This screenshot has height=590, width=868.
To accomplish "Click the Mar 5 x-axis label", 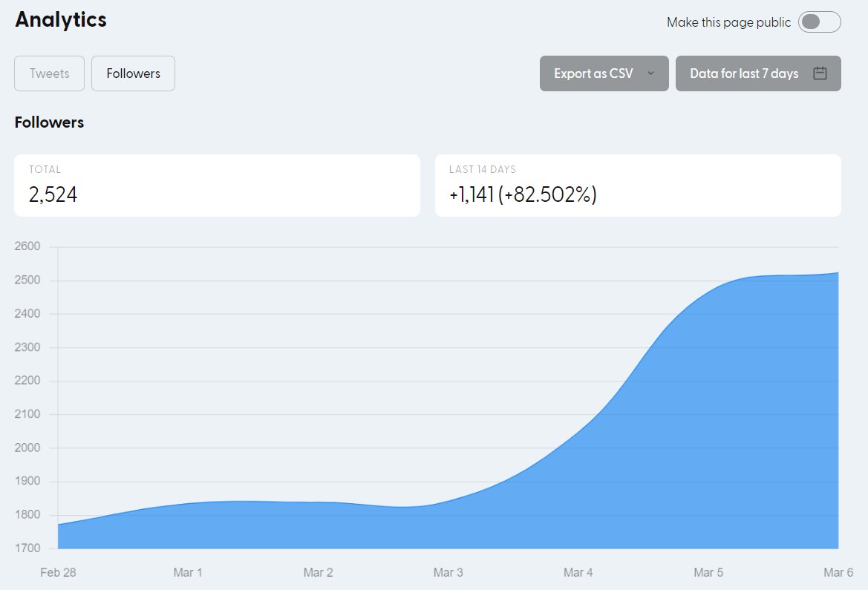I will point(708,572).
